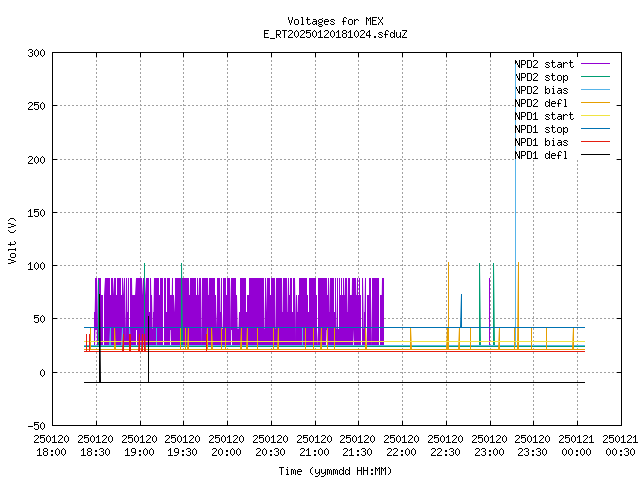Click the 'NPD1 defl' legend label
Image resolution: width=640 pixels, height=480 pixels.
(x=541, y=156)
